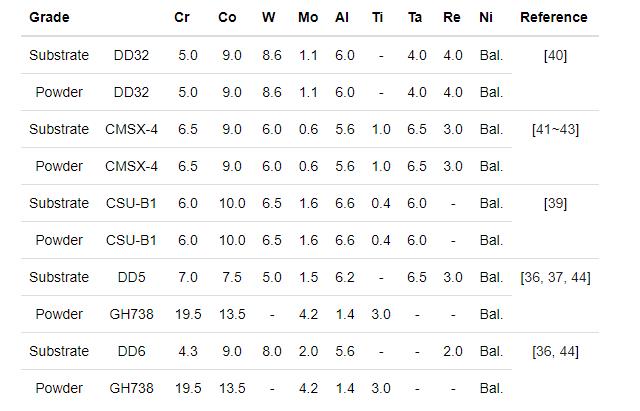Screen dimensions: 640x411
Task: Open reference link [40]
Action: [555, 55]
